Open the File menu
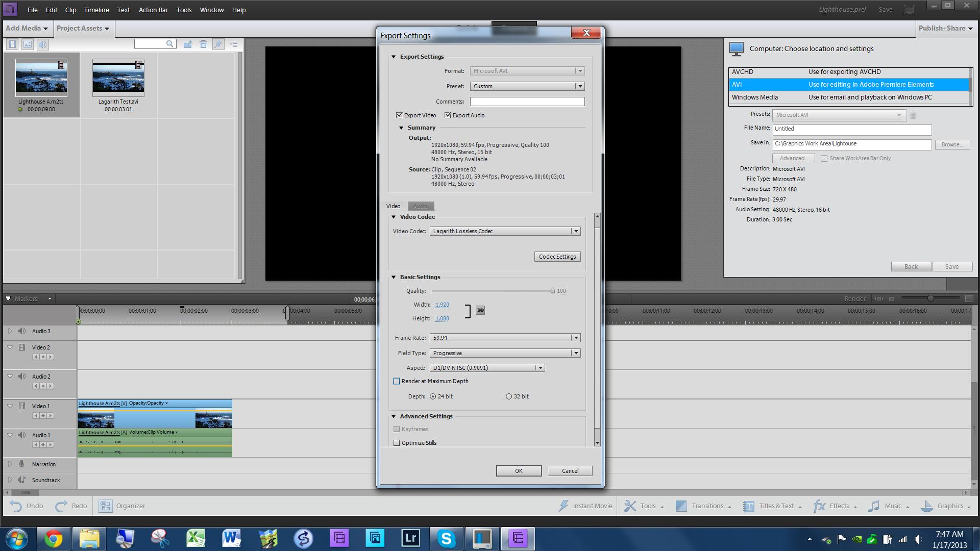Image resolution: width=980 pixels, height=551 pixels. [x=32, y=9]
